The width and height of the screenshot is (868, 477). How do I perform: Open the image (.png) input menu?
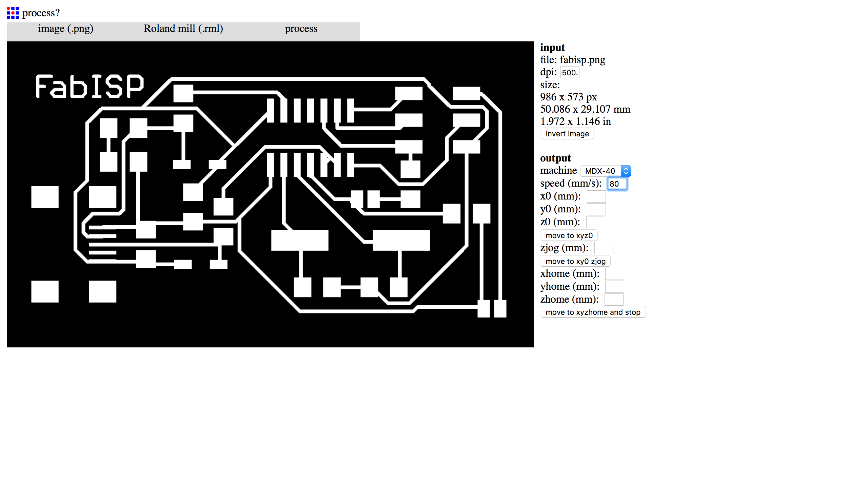pos(65,29)
